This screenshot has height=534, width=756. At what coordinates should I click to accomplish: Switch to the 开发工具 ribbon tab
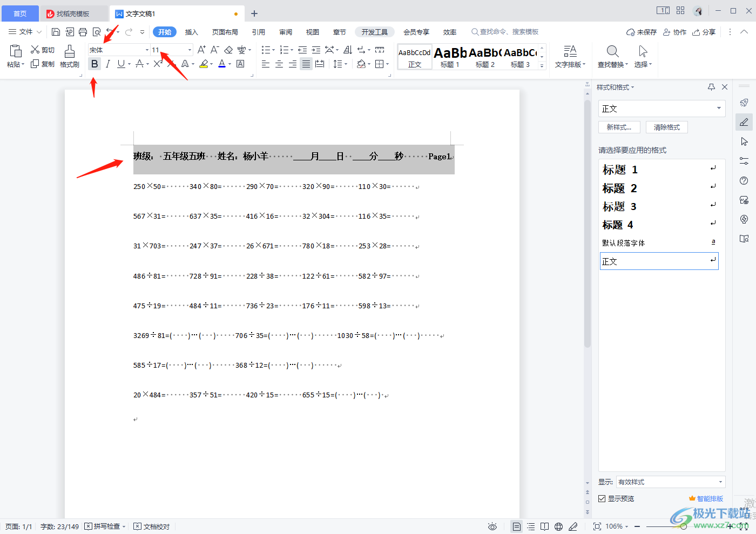pos(375,32)
